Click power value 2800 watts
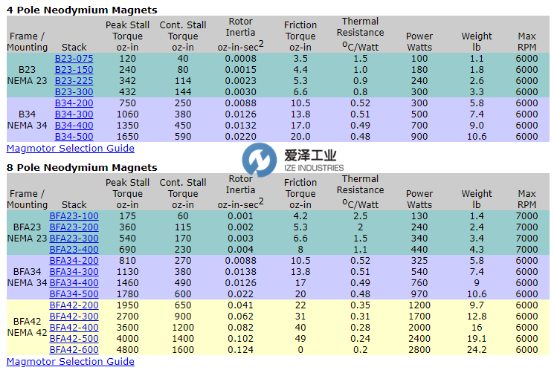The height and width of the screenshot is (370, 554). pyautogui.click(x=419, y=350)
